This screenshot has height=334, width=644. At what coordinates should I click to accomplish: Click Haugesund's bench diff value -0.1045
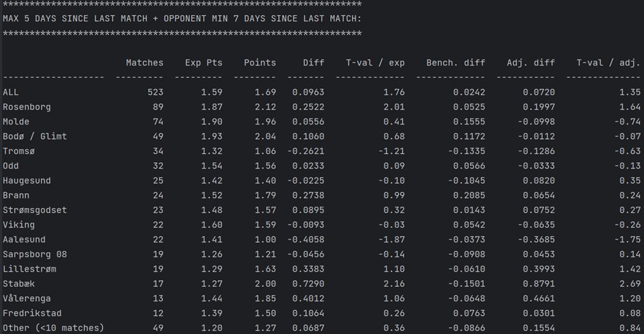pyautogui.click(x=467, y=181)
